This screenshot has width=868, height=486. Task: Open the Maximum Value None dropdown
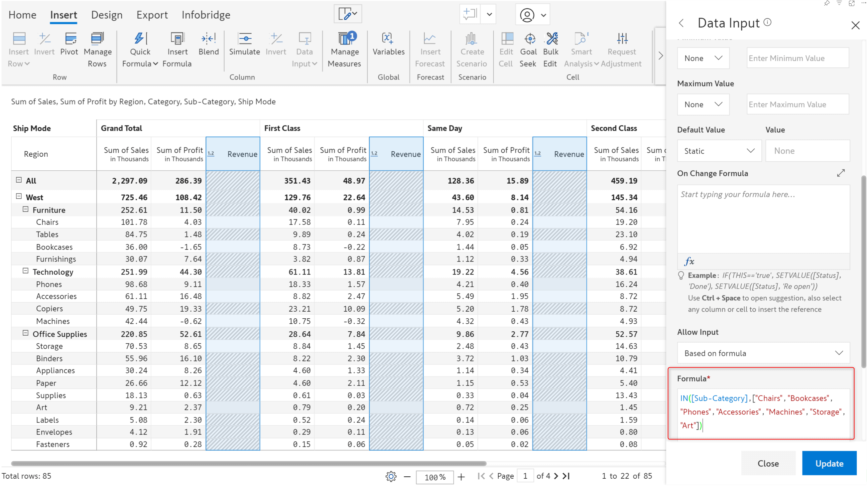coord(703,104)
